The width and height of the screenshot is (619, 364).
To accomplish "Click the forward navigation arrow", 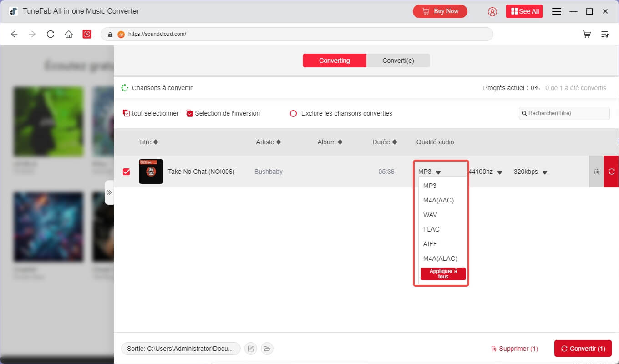I will click(32, 34).
